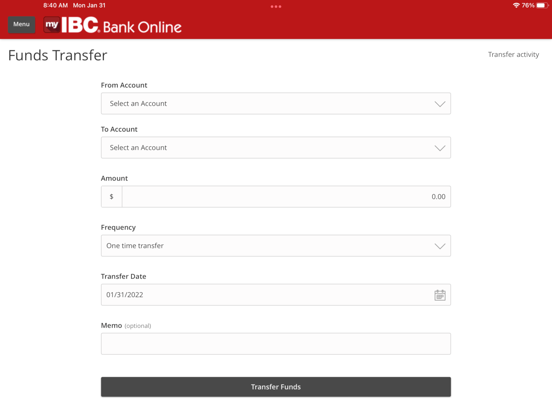This screenshot has width=552, height=414.
Task: Open the calendar date picker icon
Action: 440,295
